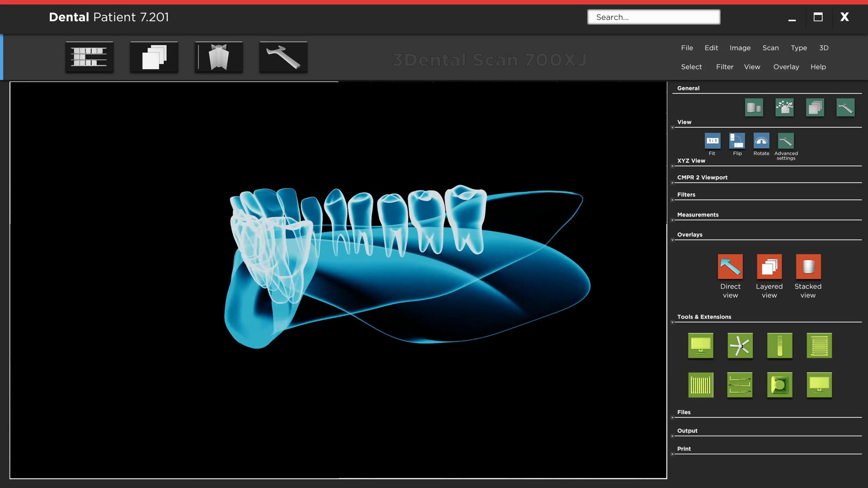Click the remote control icon in Tools & Extensions
868x488 pixels.
pyautogui.click(x=779, y=346)
